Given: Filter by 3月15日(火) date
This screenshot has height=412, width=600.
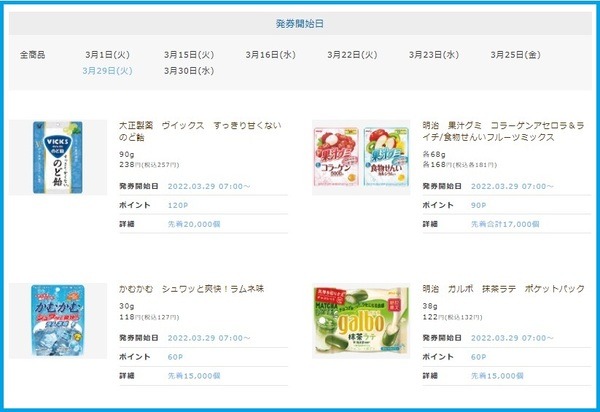Looking at the screenshot, I should coord(189,55).
